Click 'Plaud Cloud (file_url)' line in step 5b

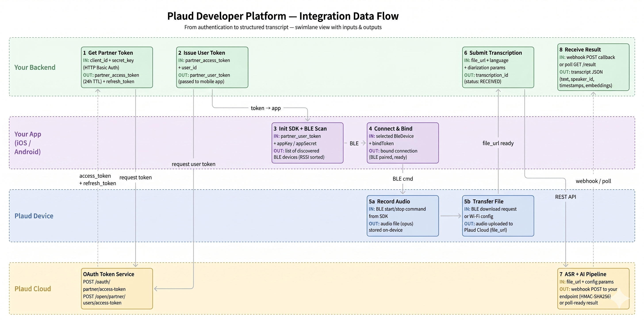pos(485,230)
